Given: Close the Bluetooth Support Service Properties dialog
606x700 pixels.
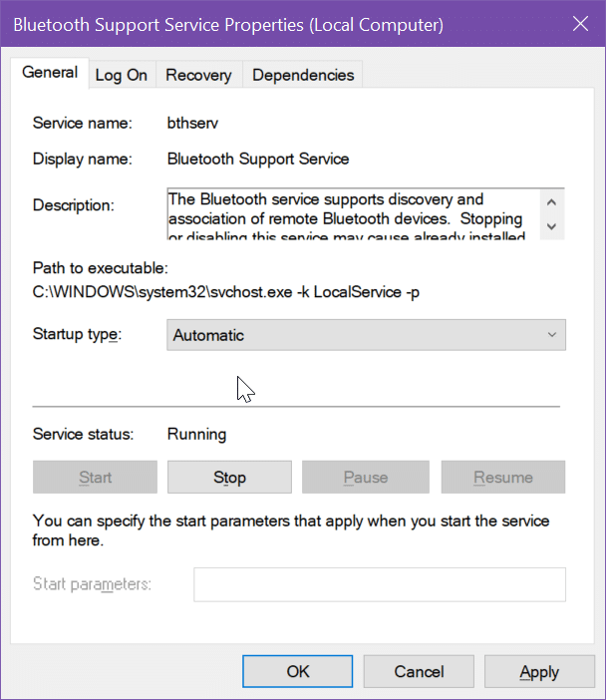Looking at the screenshot, I should coord(580,24).
